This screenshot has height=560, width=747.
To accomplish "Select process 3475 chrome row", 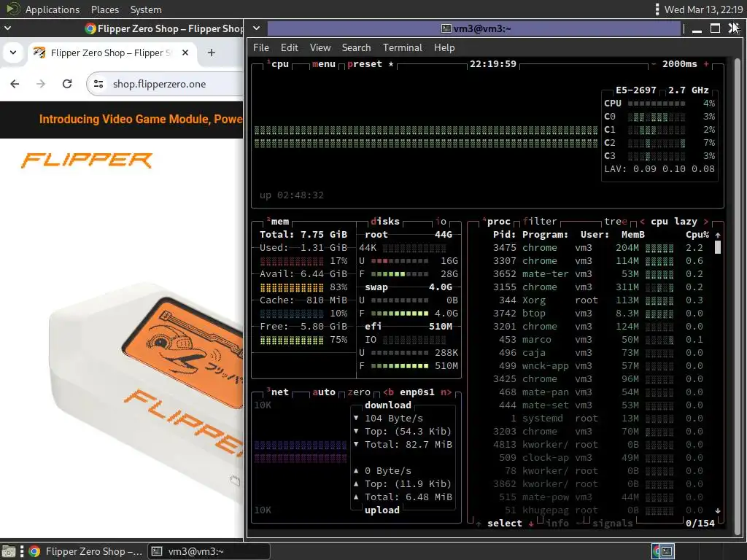I will 598,248.
